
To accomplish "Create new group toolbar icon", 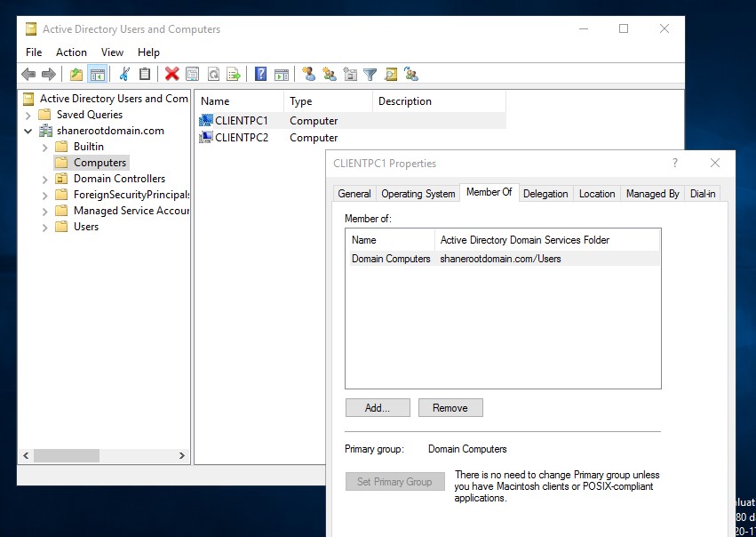I will pyautogui.click(x=330, y=74).
